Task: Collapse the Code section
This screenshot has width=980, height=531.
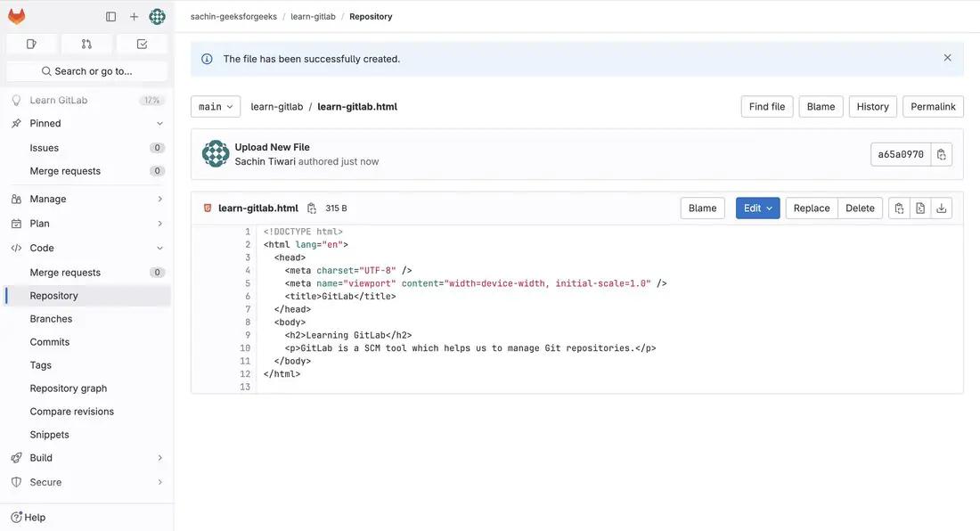Action: 87,248
